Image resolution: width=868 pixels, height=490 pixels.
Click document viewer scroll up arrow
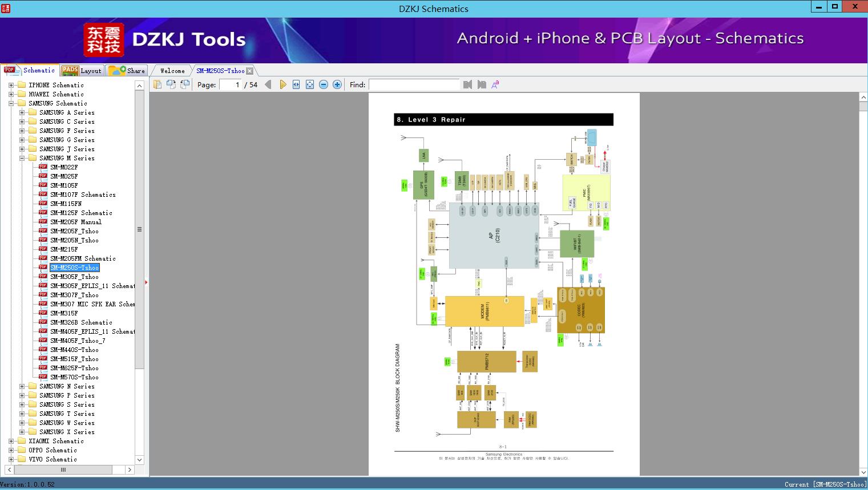[x=863, y=98]
